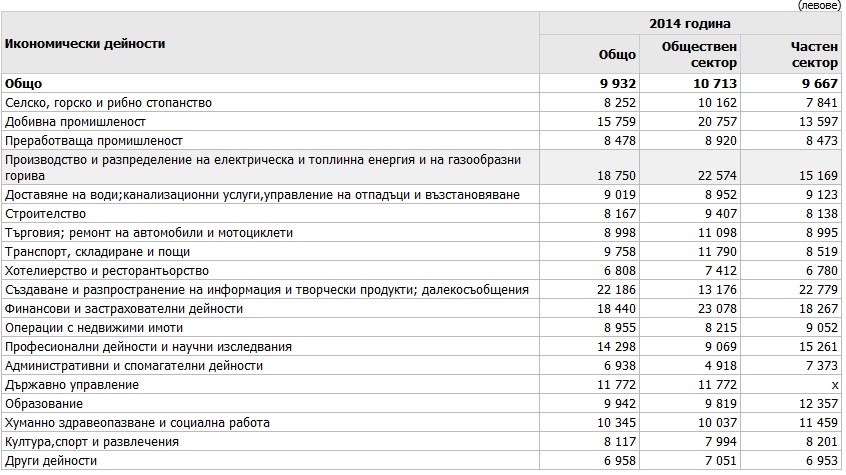This screenshot has width=846, height=475.
Task: Click the total value 9 932
Action: pos(618,84)
